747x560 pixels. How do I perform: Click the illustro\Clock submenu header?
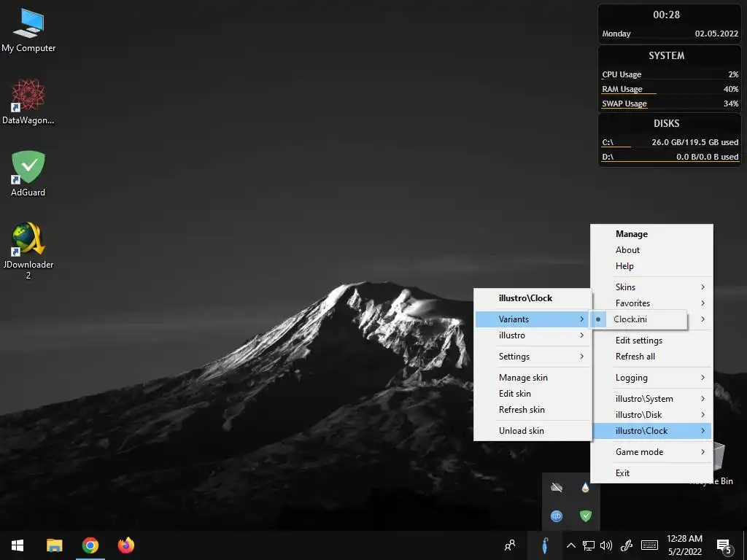click(x=533, y=298)
